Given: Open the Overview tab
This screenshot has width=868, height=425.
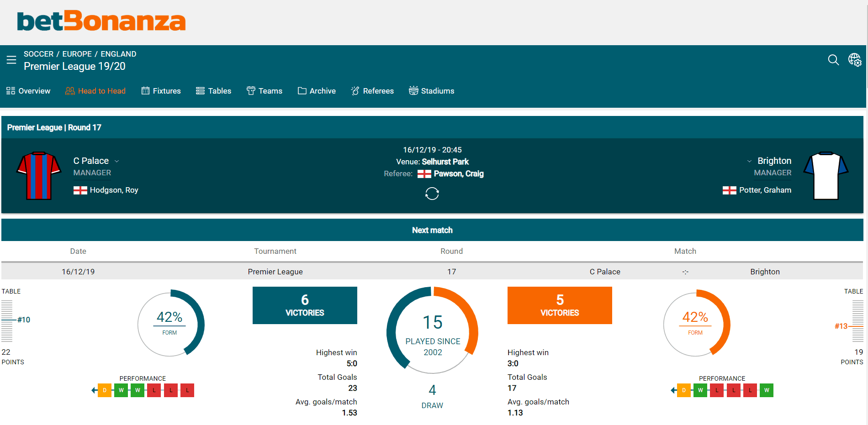Looking at the screenshot, I should 28,91.
